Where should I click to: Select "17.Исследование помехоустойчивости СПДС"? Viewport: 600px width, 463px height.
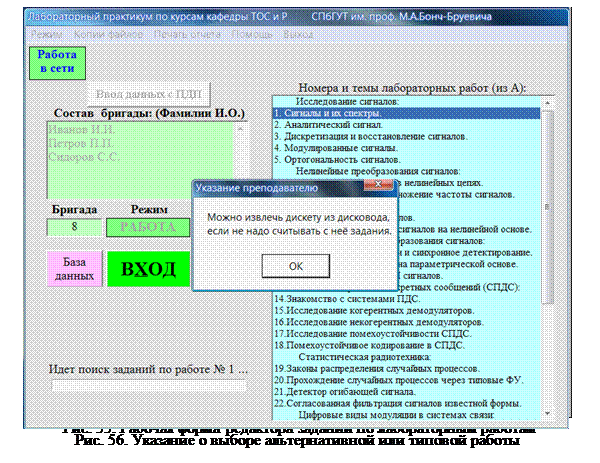[406, 334]
